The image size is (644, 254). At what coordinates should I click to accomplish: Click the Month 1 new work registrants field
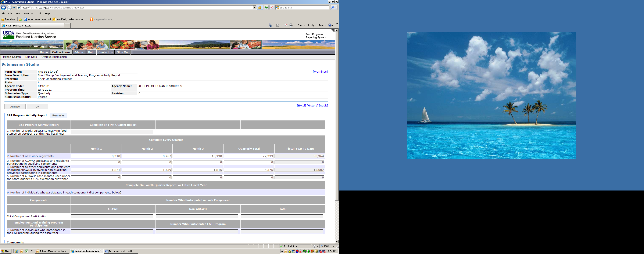96,156
